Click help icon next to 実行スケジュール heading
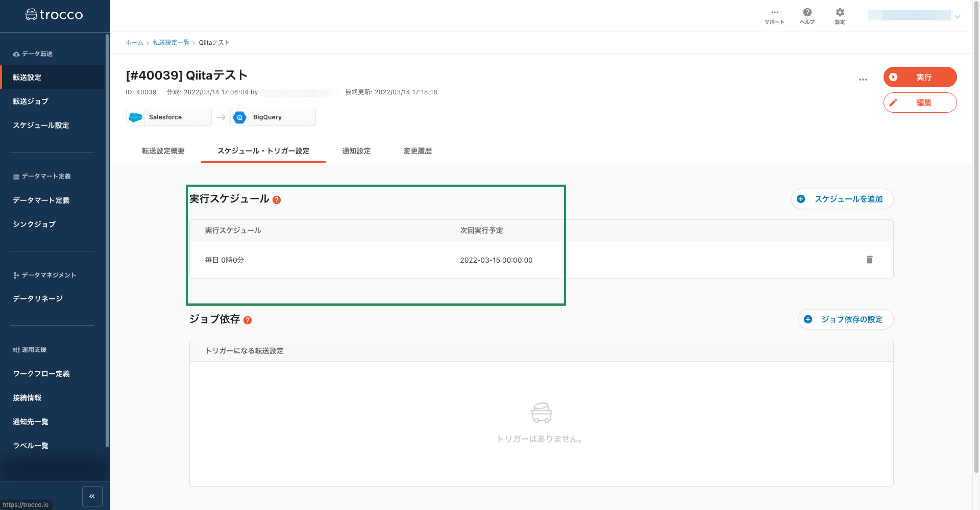The image size is (980, 510). [277, 200]
